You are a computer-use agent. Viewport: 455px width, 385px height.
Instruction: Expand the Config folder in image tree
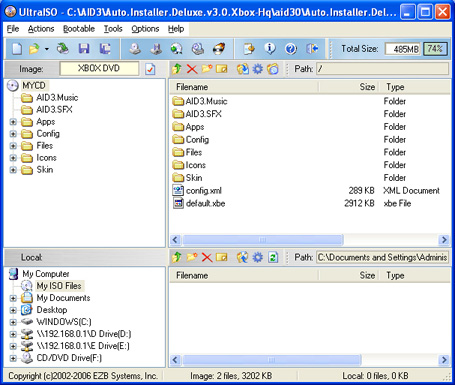[13, 134]
